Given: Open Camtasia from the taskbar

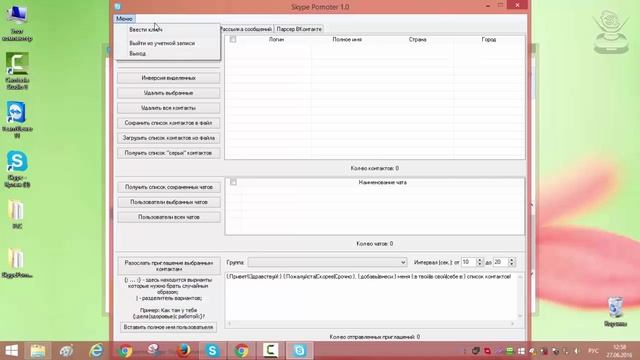Looking at the screenshot, I should (270, 351).
